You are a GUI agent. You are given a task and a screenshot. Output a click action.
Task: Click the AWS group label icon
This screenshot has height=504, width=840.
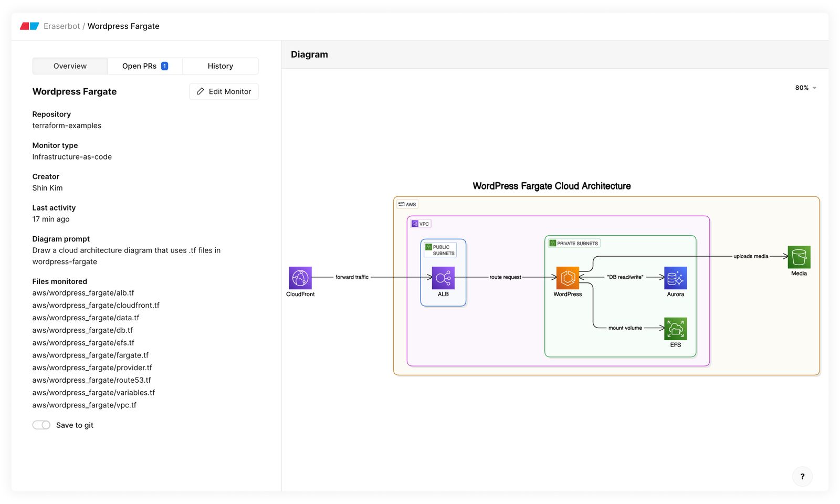click(401, 204)
